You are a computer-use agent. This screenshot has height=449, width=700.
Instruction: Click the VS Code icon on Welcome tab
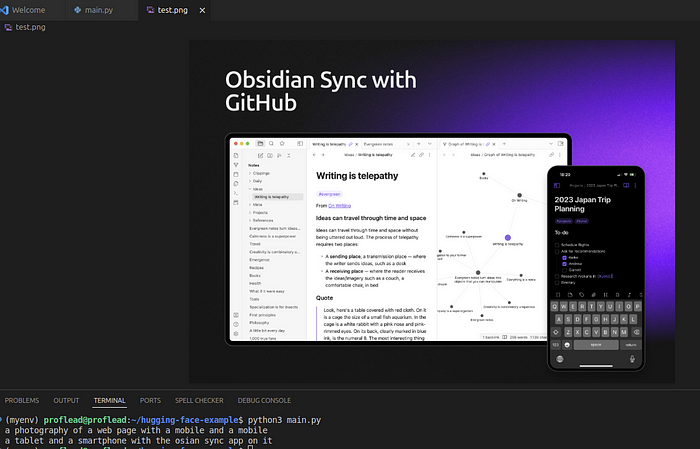pos(4,10)
